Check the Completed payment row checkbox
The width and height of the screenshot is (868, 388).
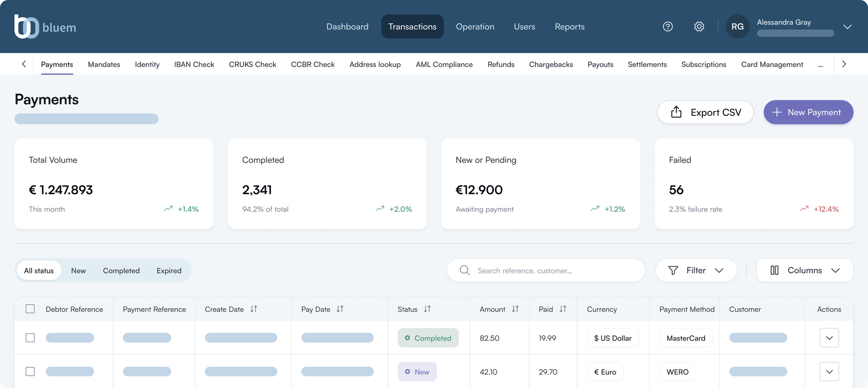30,338
